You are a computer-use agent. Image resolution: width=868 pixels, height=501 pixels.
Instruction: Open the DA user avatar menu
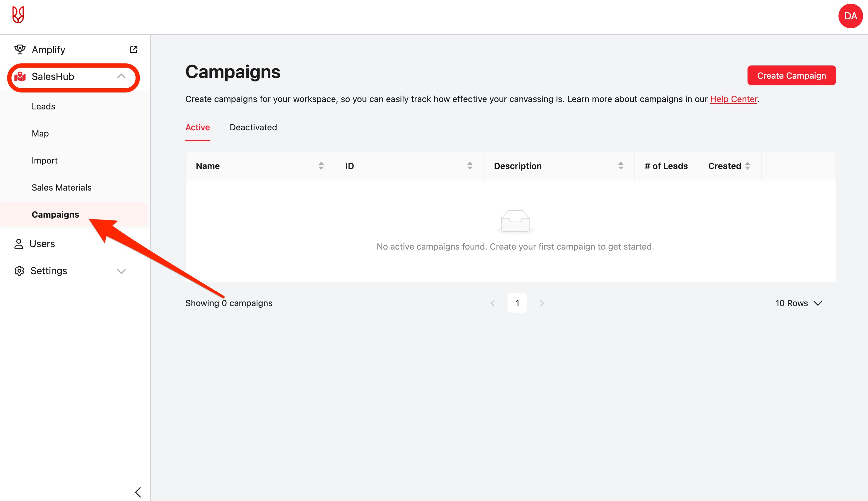(850, 16)
